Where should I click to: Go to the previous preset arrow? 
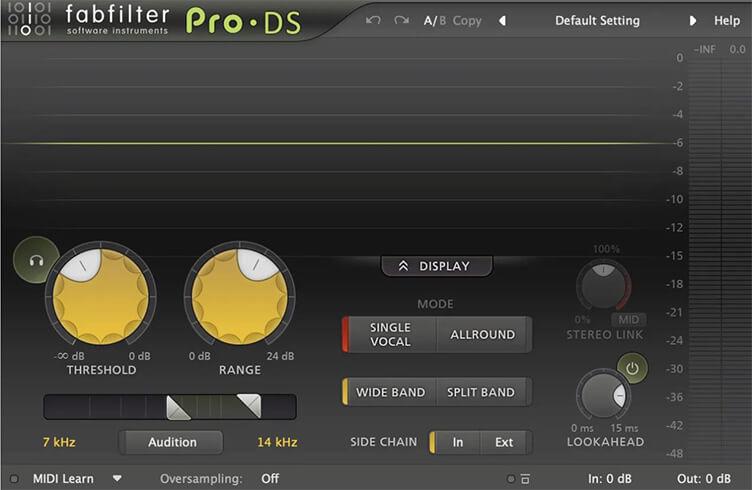point(502,21)
